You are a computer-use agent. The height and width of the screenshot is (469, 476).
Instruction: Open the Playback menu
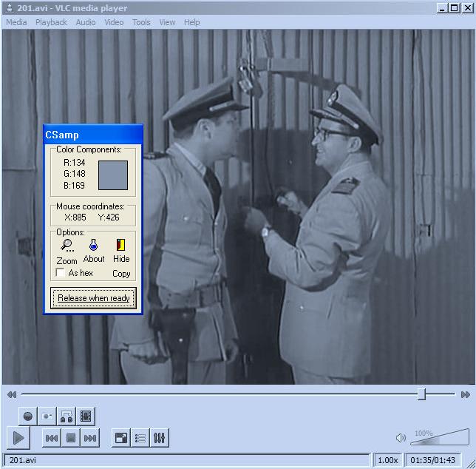(51, 22)
